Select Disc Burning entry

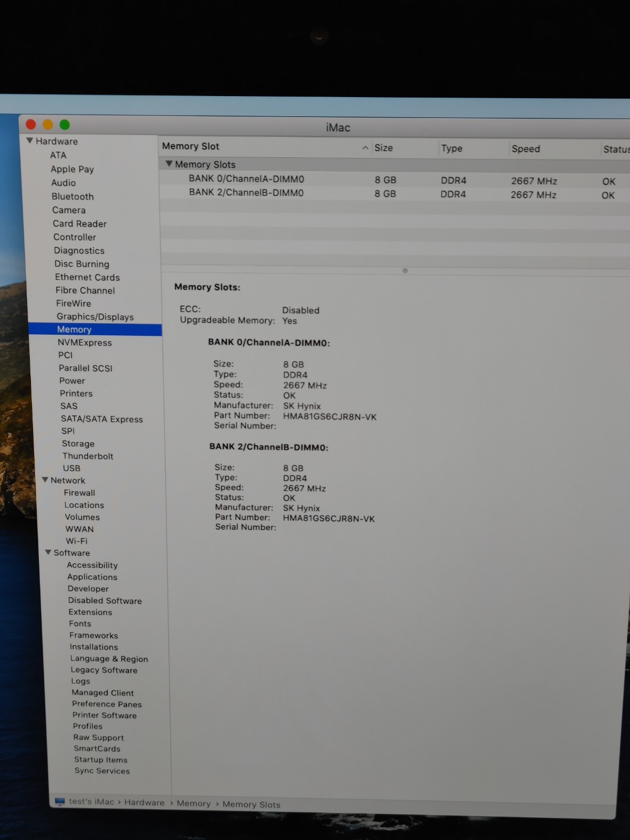pyautogui.click(x=82, y=264)
